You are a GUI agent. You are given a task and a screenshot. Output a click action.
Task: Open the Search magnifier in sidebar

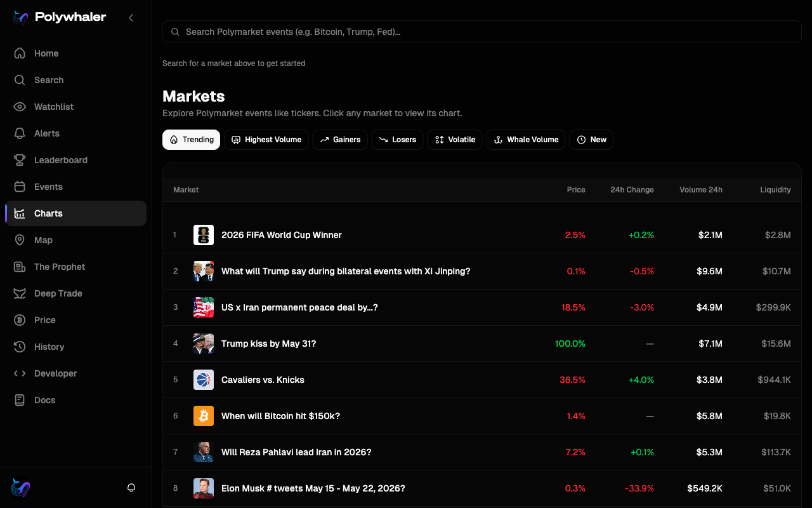[x=20, y=80]
